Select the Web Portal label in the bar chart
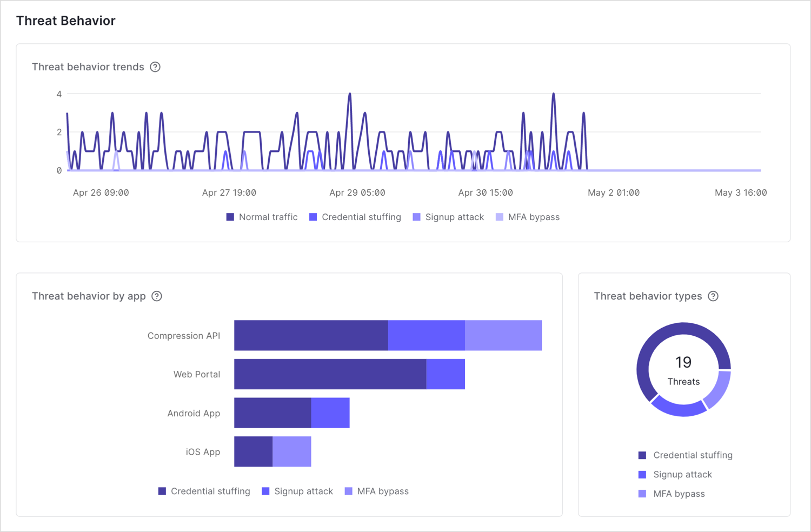This screenshot has width=811, height=532. [196, 374]
